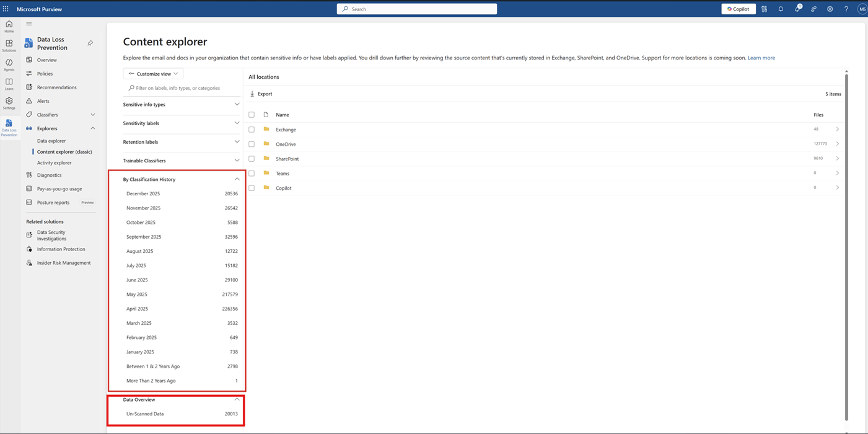Image resolution: width=868 pixels, height=434 pixels.
Task: Sort by the Name column header
Action: (283, 115)
